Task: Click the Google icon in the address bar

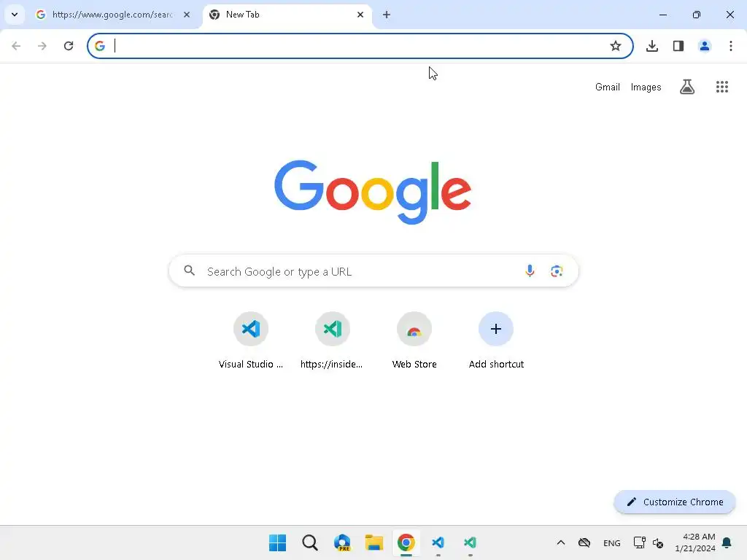Action: [99, 46]
